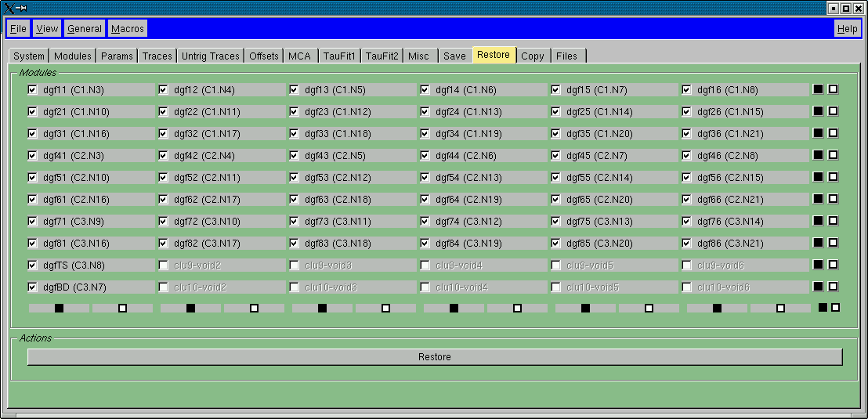Click bottom-right black square to select all modules

tap(823, 308)
